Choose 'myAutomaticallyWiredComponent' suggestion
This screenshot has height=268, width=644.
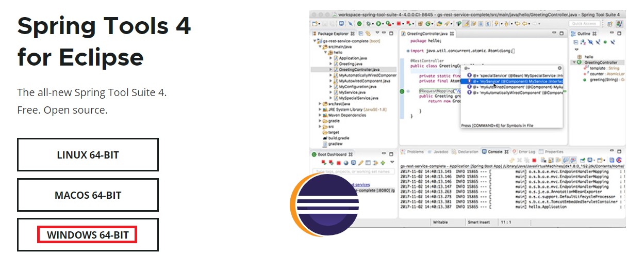click(x=513, y=92)
